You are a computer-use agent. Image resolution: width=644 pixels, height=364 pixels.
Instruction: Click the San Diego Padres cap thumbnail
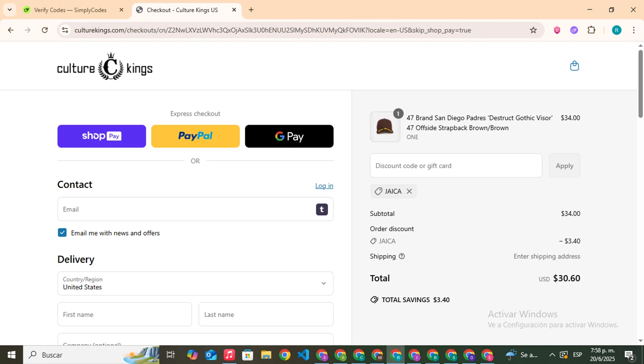tap(385, 127)
